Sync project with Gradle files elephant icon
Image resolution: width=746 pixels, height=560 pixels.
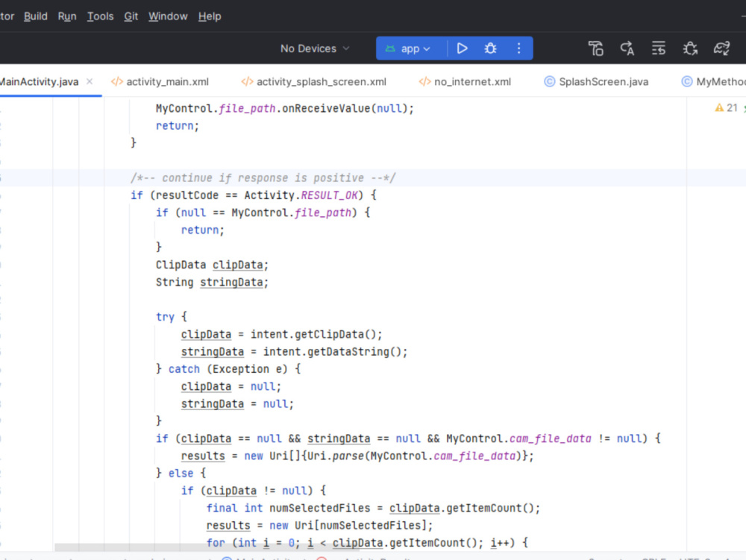click(x=721, y=48)
